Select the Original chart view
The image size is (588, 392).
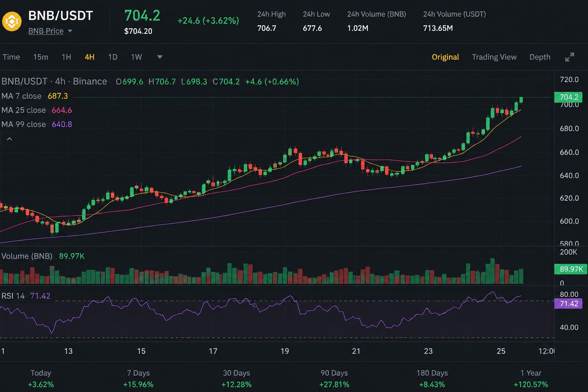[445, 57]
